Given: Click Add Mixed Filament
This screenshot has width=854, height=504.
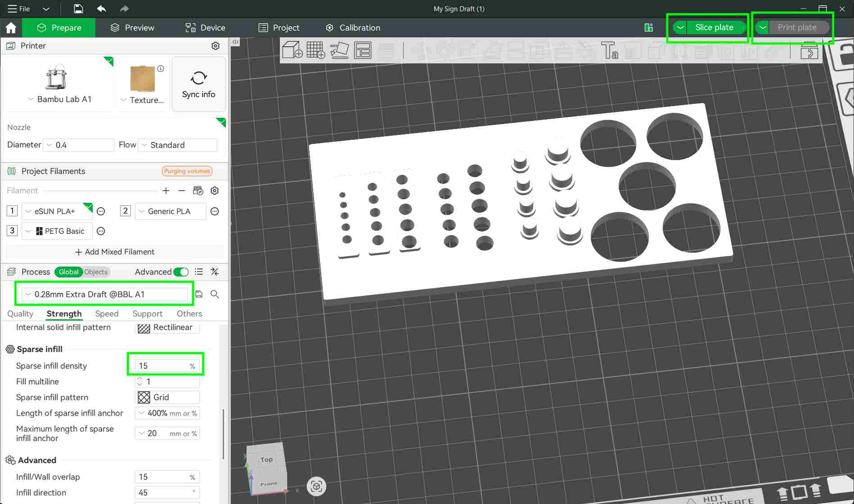Looking at the screenshot, I should point(115,252).
